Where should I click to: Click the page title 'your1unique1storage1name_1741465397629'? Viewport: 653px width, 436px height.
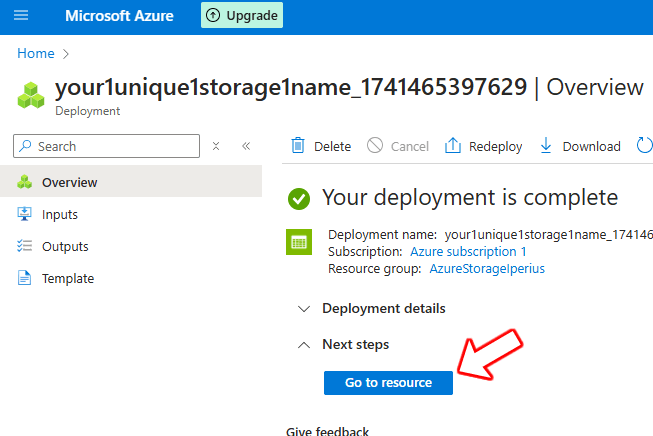point(291,87)
